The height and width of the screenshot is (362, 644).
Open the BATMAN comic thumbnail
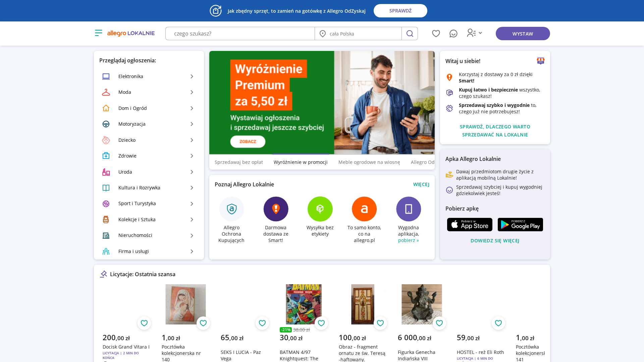pyautogui.click(x=304, y=304)
